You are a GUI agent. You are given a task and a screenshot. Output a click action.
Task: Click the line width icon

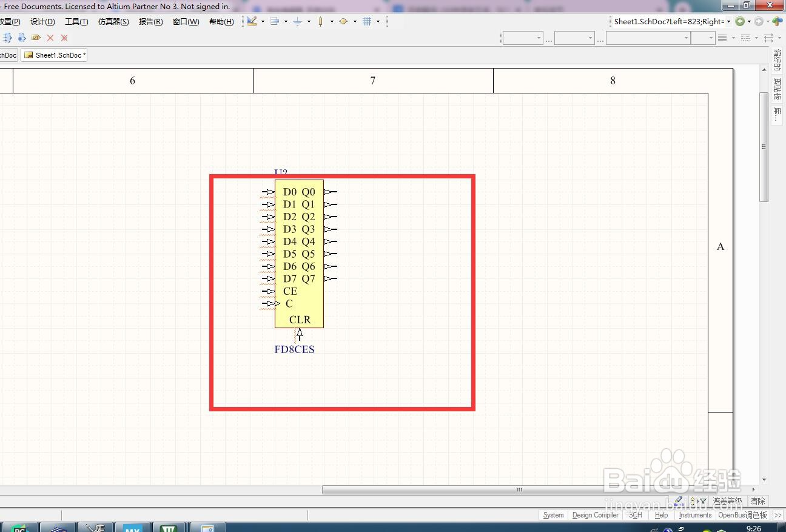(722, 38)
